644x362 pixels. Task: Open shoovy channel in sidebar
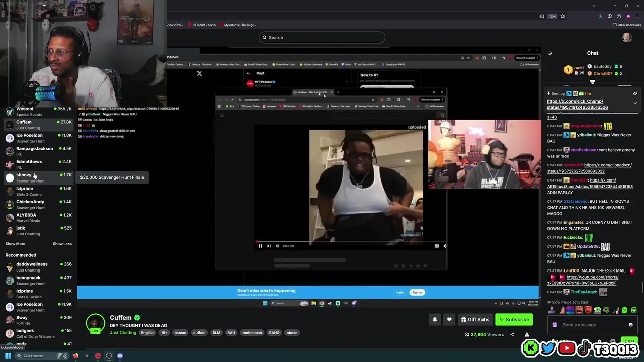click(39, 177)
